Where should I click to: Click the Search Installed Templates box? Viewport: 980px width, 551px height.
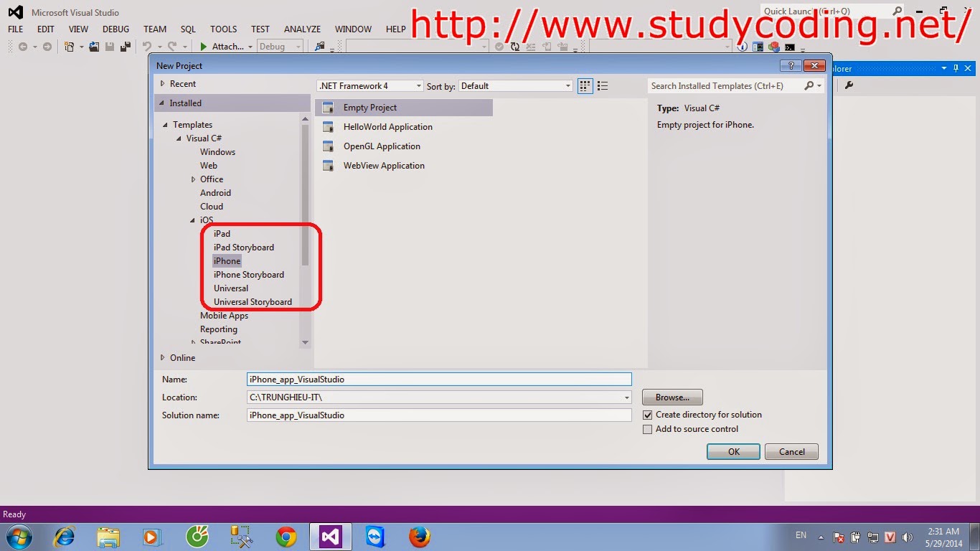(726, 85)
